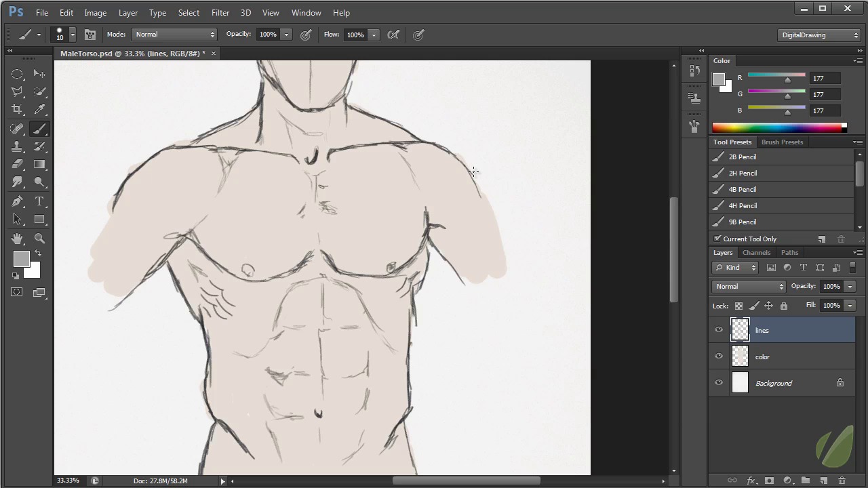The width and height of the screenshot is (868, 488).
Task: Create a new layer from Layers panel
Action: [x=823, y=481]
